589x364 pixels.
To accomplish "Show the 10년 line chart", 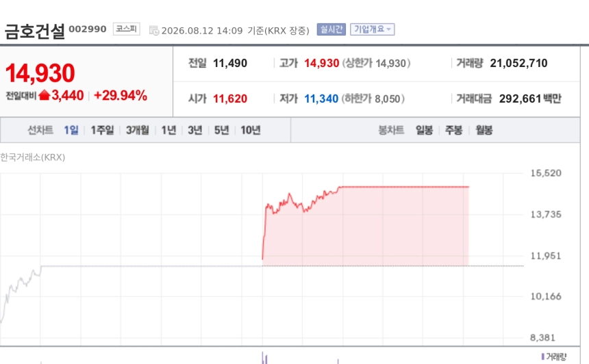I will [x=251, y=130].
